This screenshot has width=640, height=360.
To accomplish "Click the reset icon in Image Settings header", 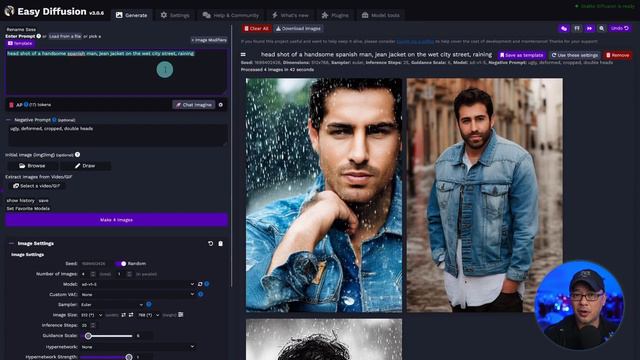I will click(211, 244).
